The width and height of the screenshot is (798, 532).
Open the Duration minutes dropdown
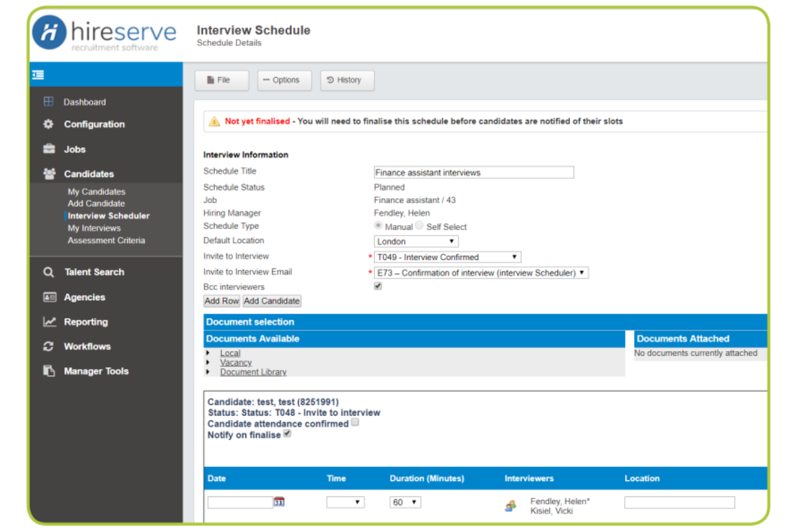[405, 502]
